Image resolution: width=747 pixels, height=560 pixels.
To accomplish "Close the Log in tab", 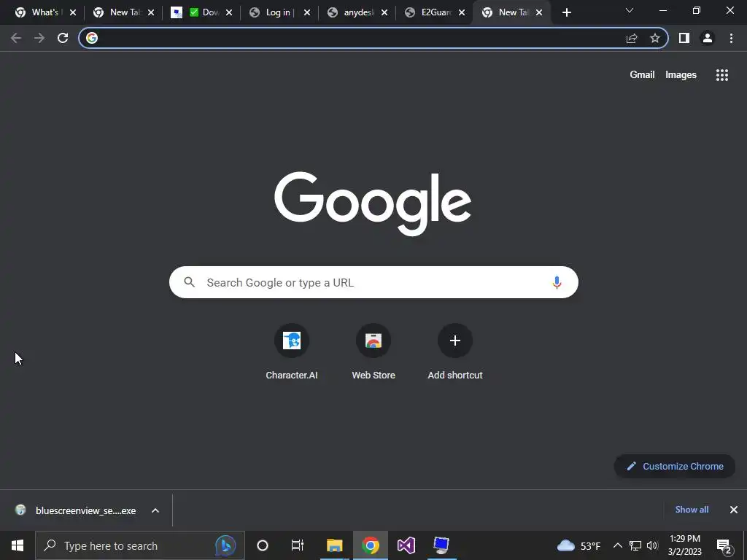I will pos(307,12).
